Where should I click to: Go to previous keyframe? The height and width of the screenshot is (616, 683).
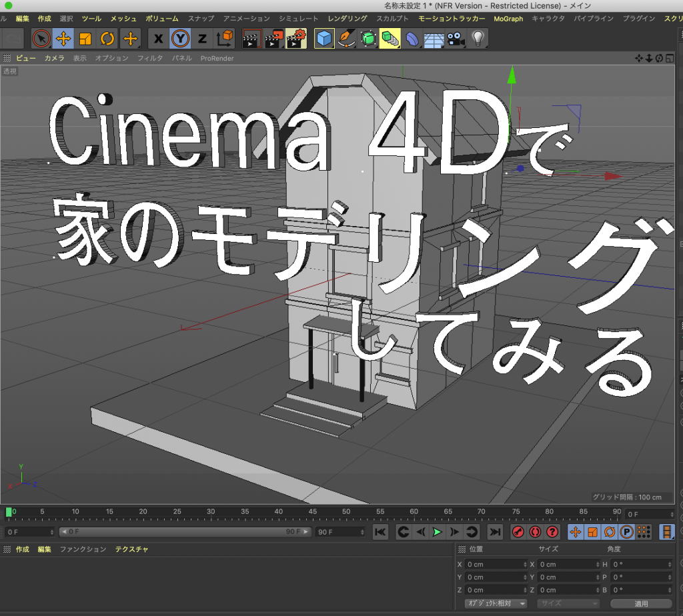pyautogui.click(x=404, y=532)
